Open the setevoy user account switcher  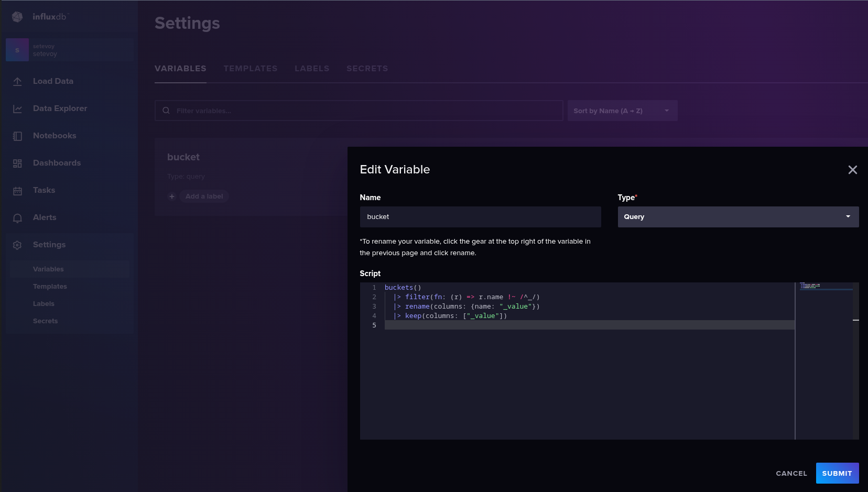(x=69, y=50)
